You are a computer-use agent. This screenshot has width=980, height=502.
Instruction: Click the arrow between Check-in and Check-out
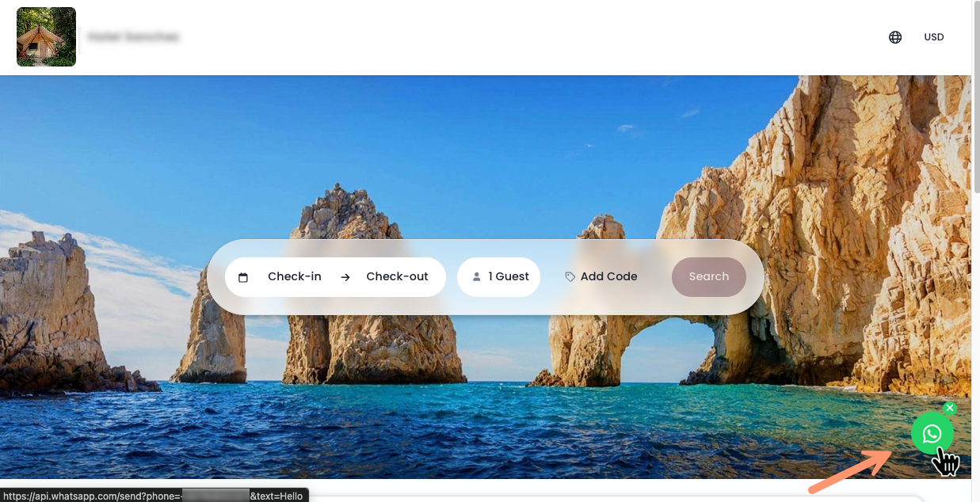click(345, 277)
